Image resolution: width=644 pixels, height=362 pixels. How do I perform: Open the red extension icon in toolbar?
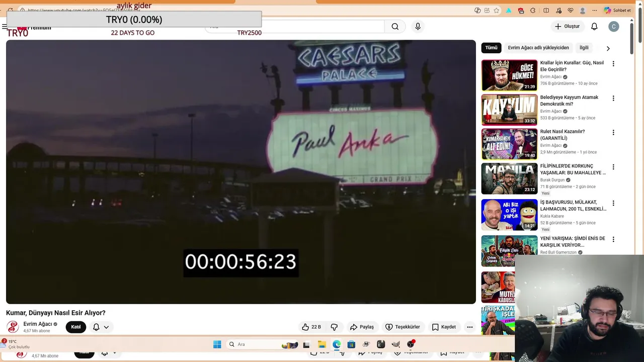tap(521, 11)
